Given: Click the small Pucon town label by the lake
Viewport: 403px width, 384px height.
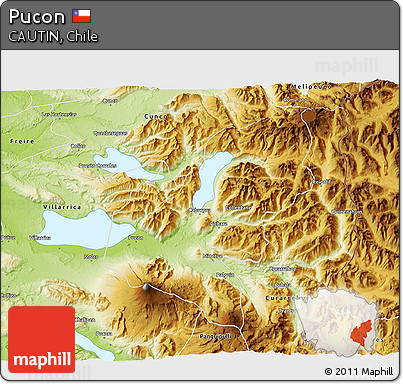Looking at the screenshot, I should (136, 238).
